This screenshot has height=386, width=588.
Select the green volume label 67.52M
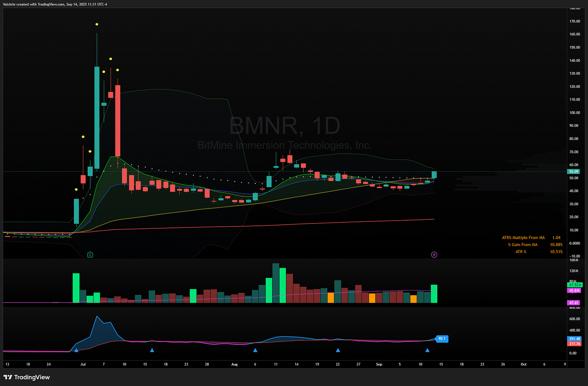[575, 285]
